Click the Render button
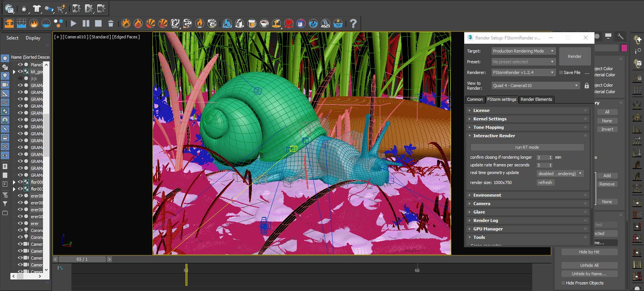This screenshot has height=291, width=644. (x=574, y=56)
